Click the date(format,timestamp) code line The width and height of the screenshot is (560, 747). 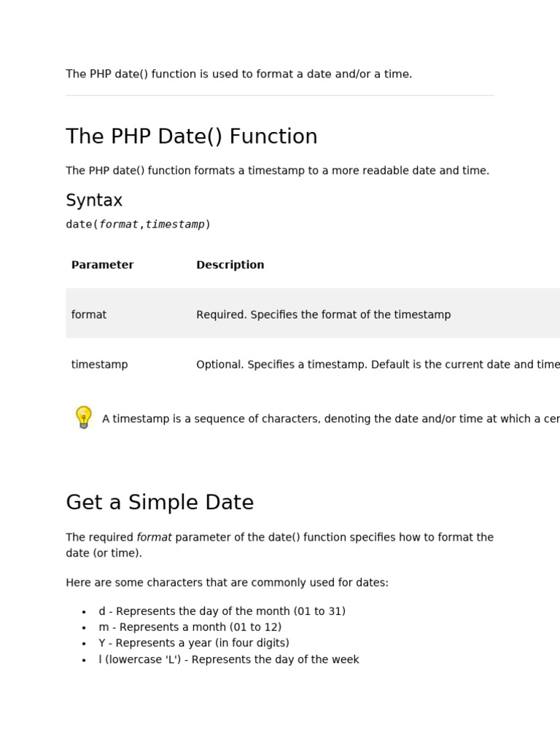click(x=138, y=225)
